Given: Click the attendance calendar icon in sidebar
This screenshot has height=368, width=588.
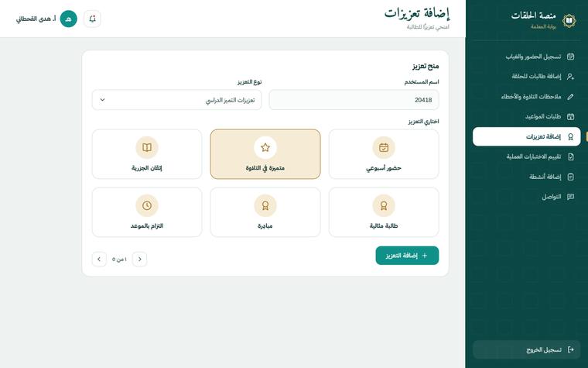Looking at the screenshot, I should (570, 57).
